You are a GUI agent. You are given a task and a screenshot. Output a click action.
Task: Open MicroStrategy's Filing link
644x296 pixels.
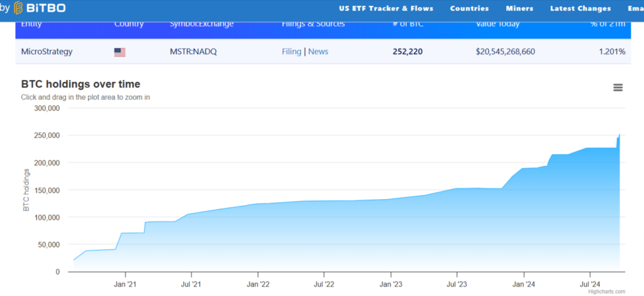(291, 52)
